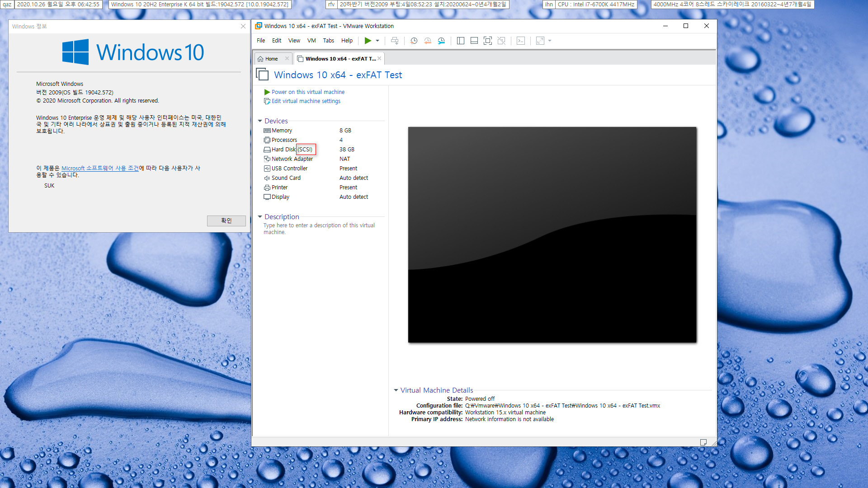Click the Printer device icon
The image size is (868, 488).
coord(267,188)
